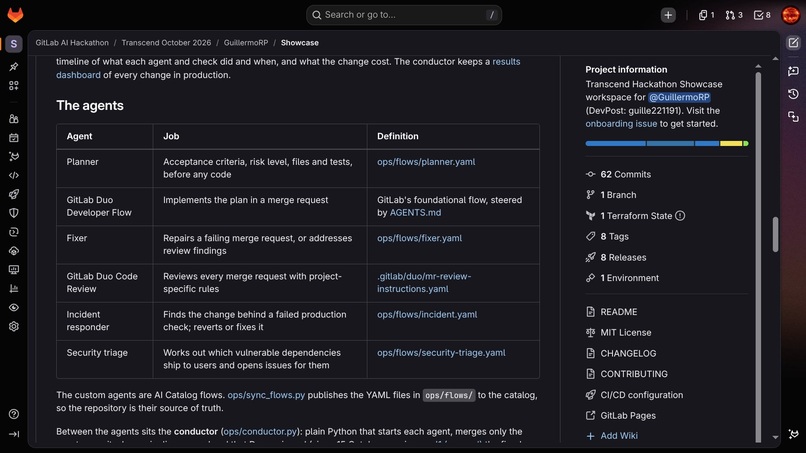
Task: Open the Plan calendar icon in left sidebar
Action: pyautogui.click(x=14, y=138)
